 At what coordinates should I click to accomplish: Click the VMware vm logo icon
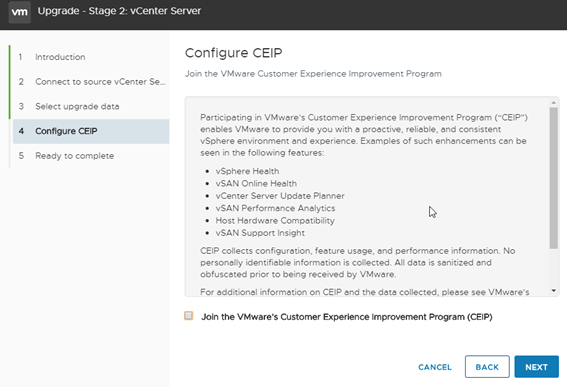20,12
